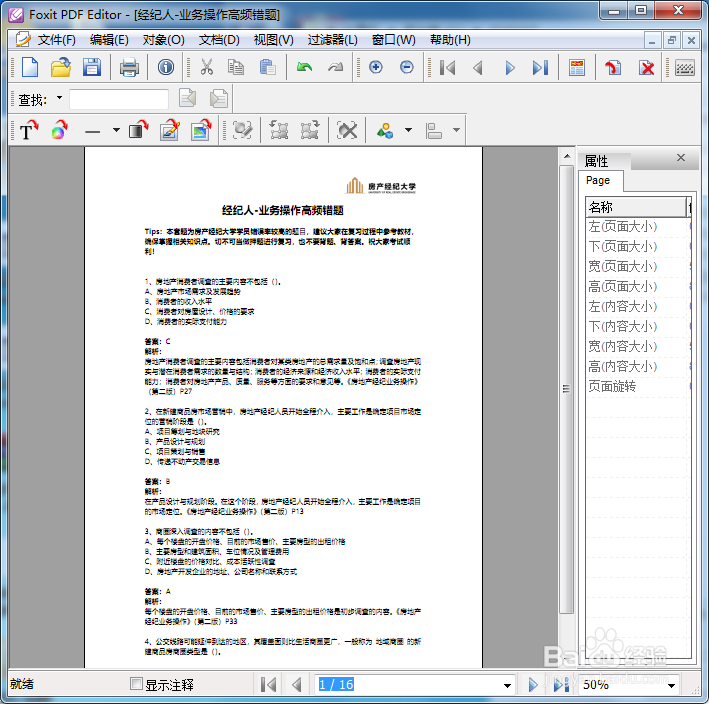Click the align objects icon
Screen dimensions: 709x704
(433, 131)
